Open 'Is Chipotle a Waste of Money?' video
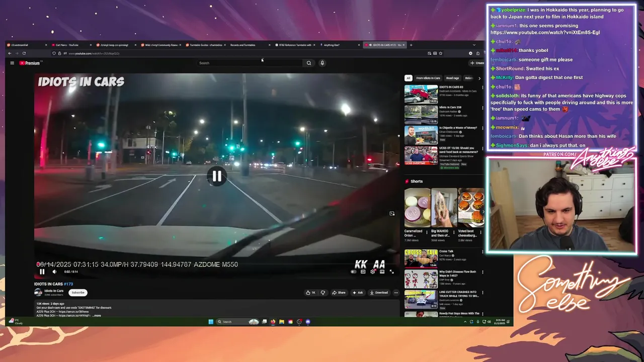644x362 pixels. pyautogui.click(x=421, y=135)
